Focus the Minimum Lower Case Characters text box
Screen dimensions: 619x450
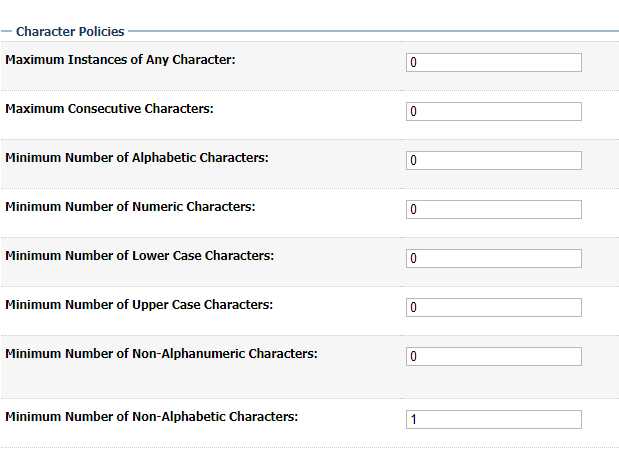click(493, 259)
